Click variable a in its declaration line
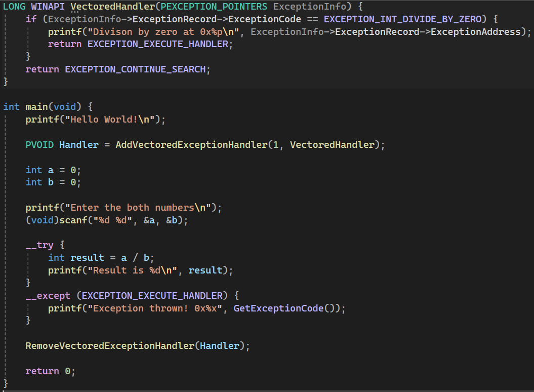534x392 pixels. pyautogui.click(x=51, y=170)
